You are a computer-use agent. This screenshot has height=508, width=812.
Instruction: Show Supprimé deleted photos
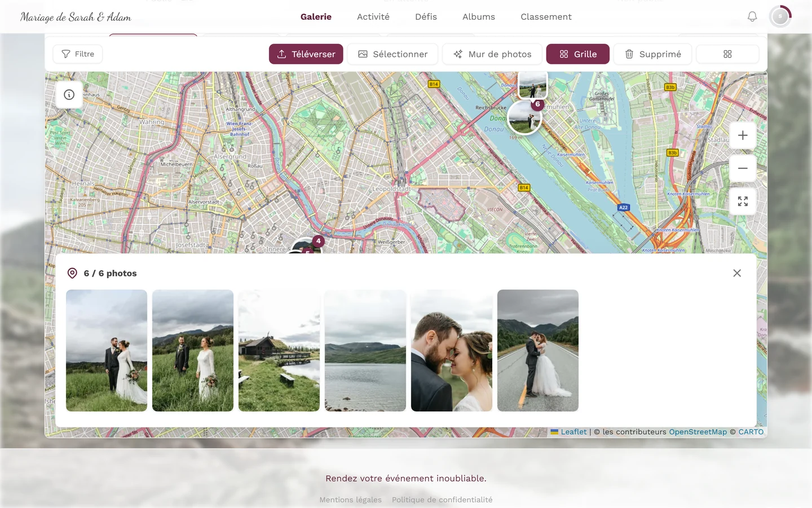click(x=652, y=54)
